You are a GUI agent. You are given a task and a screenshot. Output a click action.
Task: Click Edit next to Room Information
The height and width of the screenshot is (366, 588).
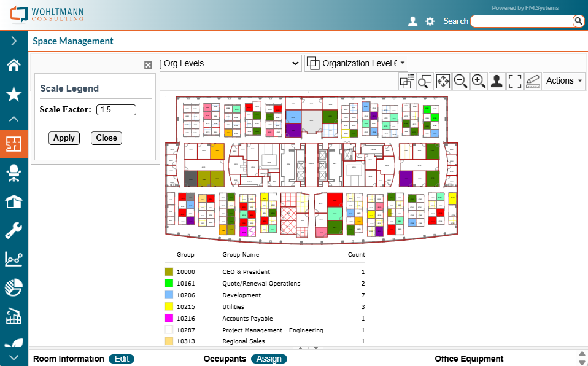pos(122,359)
